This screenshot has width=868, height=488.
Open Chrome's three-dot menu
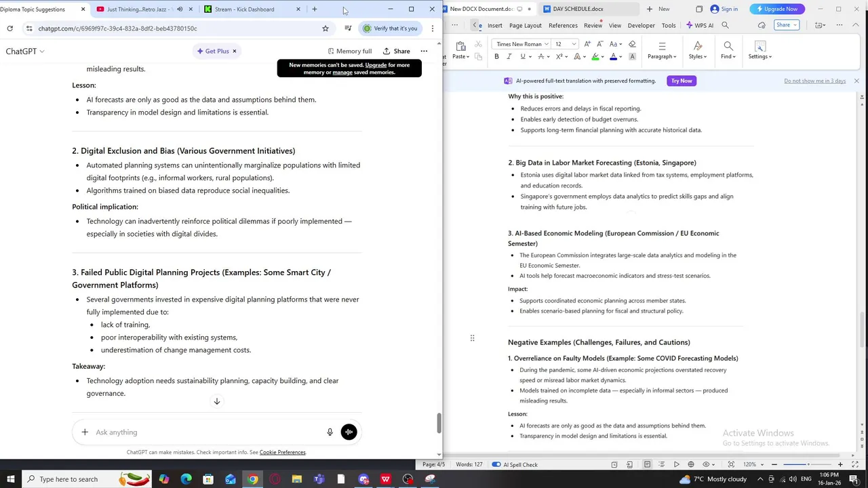coord(432,28)
